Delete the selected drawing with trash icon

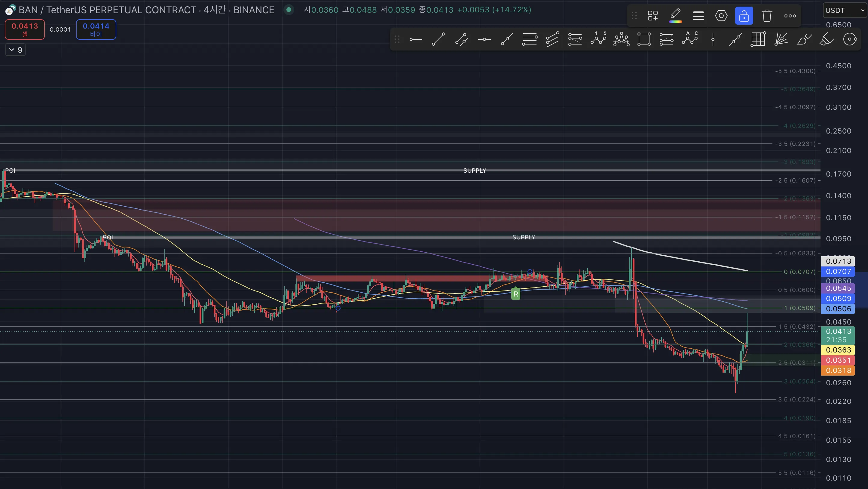pos(767,16)
